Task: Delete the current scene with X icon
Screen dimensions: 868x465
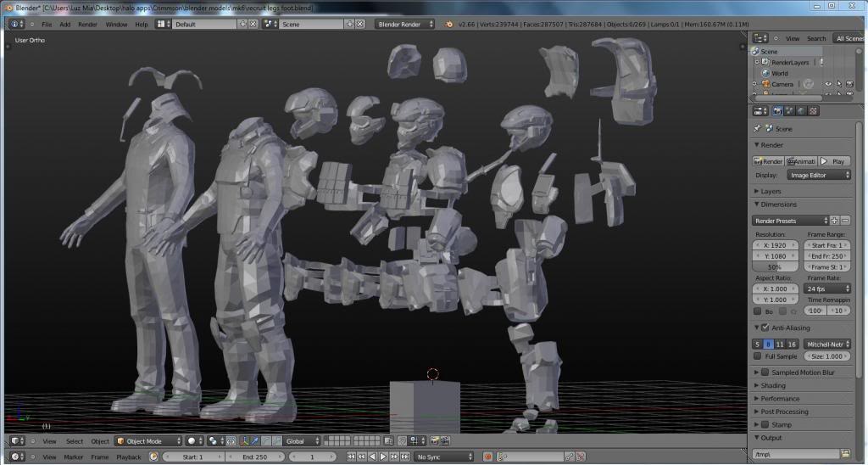Action: (360, 25)
